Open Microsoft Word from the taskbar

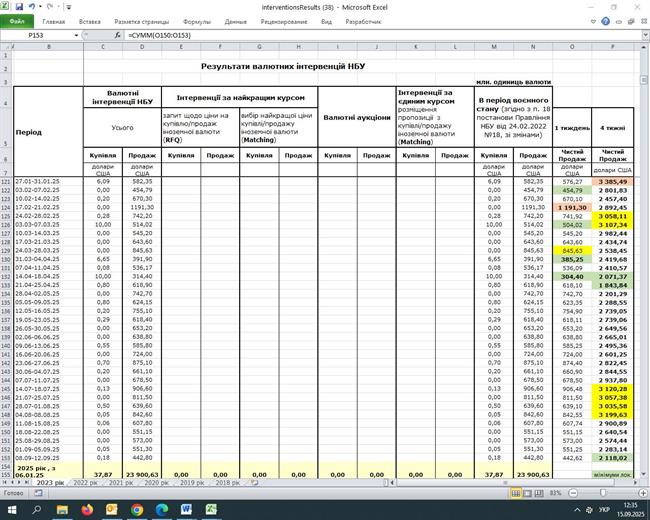coord(186,510)
